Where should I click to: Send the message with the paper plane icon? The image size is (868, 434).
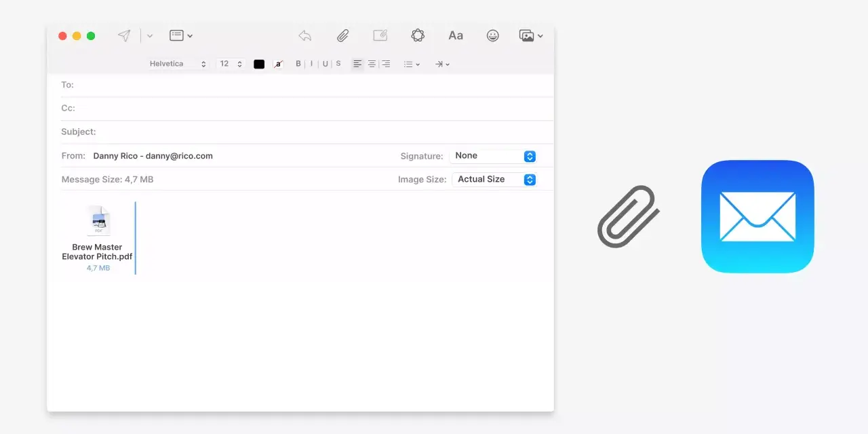pos(124,36)
